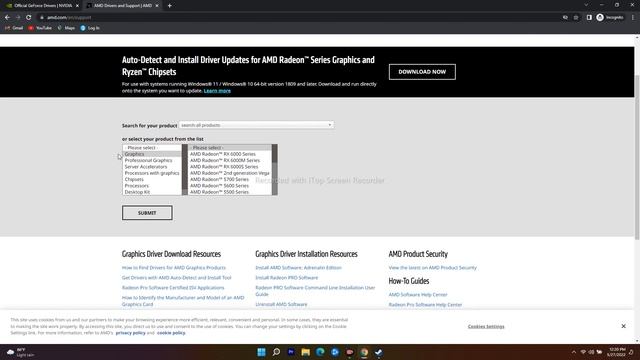Open Get Drivers with AMD Auto-Detect link
640x360 pixels.
point(176,278)
